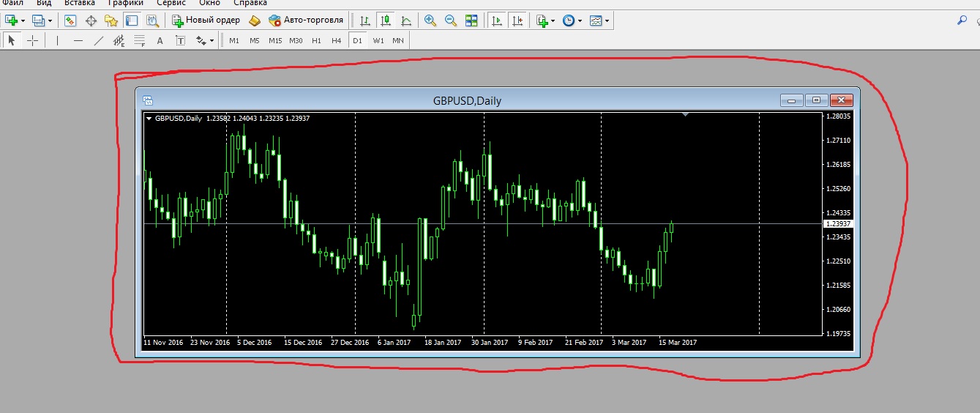Select the trendline tool
This screenshot has width=980, height=413.
[x=99, y=41]
